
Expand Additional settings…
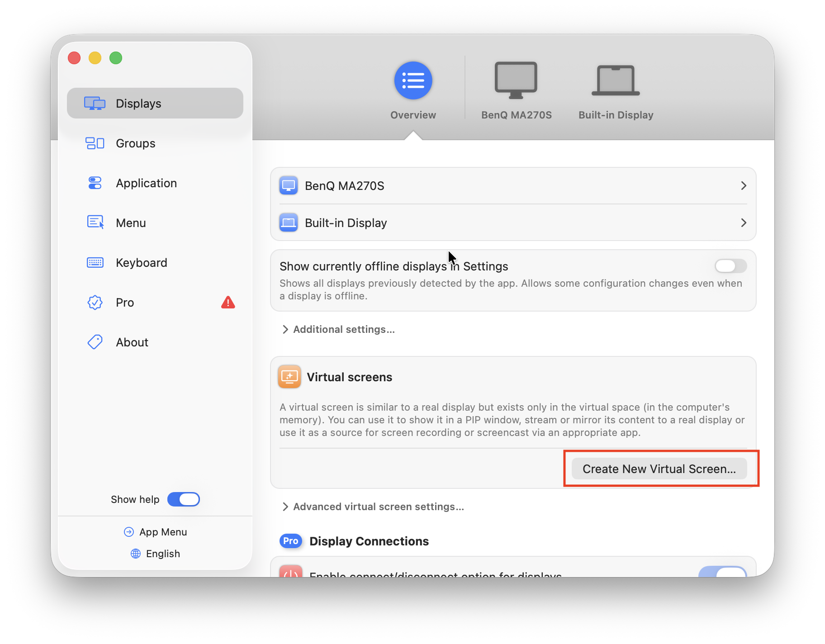click(x=338, y=329)
